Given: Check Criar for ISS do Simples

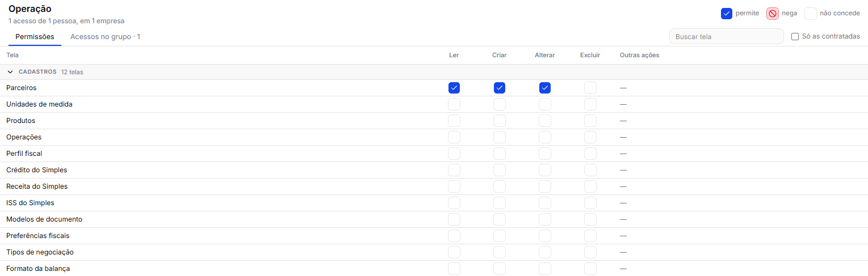Looking at the screenshot, I should (500, 203).
